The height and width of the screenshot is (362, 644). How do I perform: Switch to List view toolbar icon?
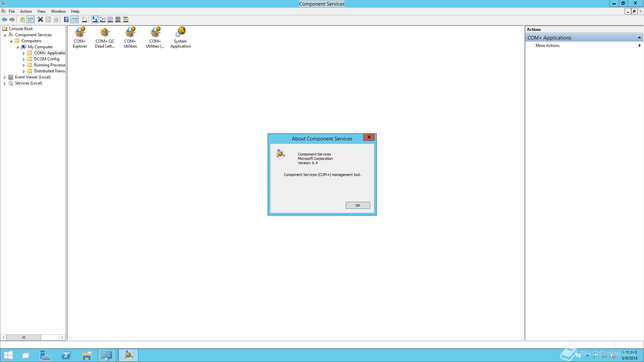tap(110, 19)
